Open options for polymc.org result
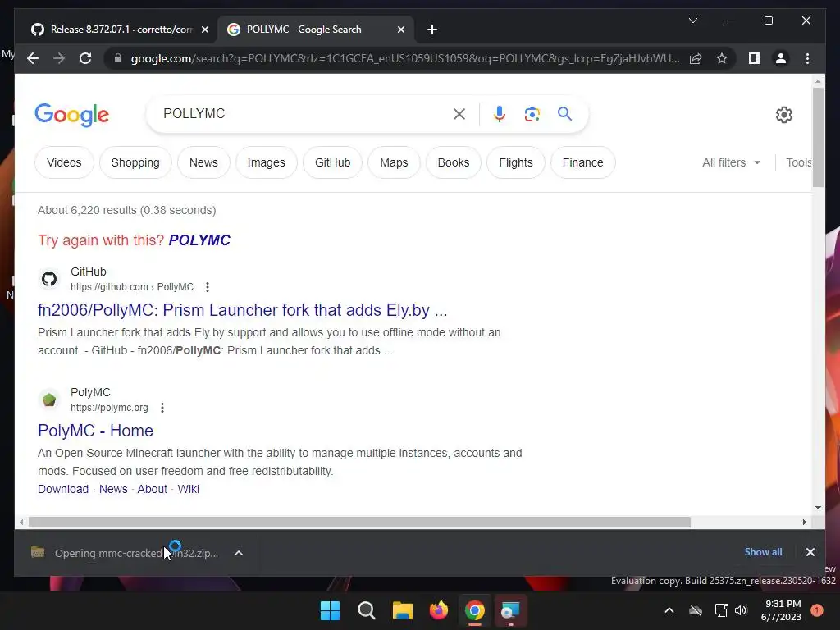 [162, 408]
